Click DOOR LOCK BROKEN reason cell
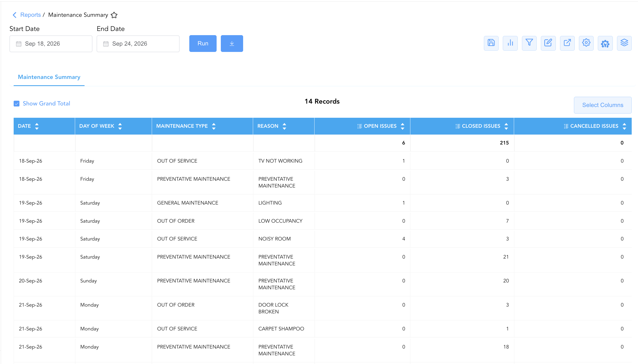This screenshot has width=638, height=364. click(x=273, y=308)
